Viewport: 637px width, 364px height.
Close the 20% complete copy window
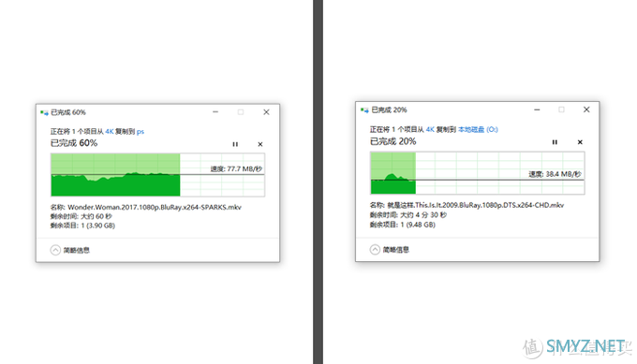pyautogui.click(x=586, y=109)
